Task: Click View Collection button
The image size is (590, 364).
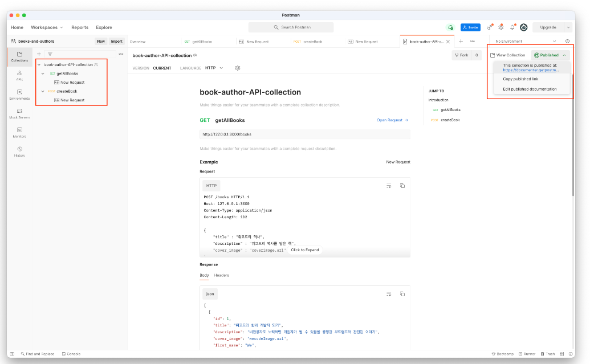Action: (507, 55)
